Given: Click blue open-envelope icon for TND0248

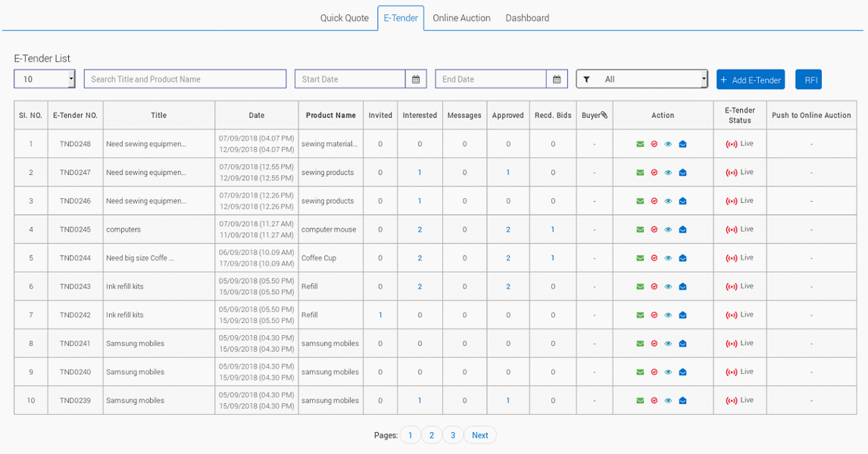Looking at the screenshot, I should pyautogui.click(x=682, y=144).
